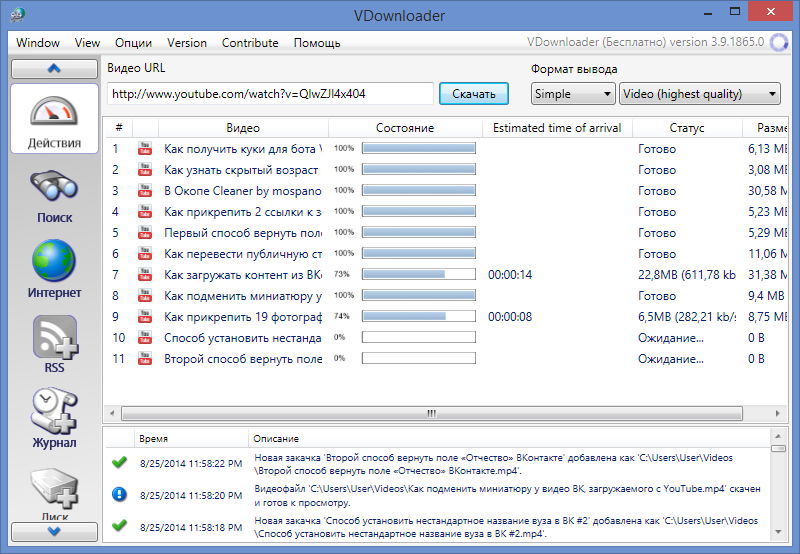800x554 pixels.
Task: Open the Поиск binoculars panel
Action: point(54,196)
